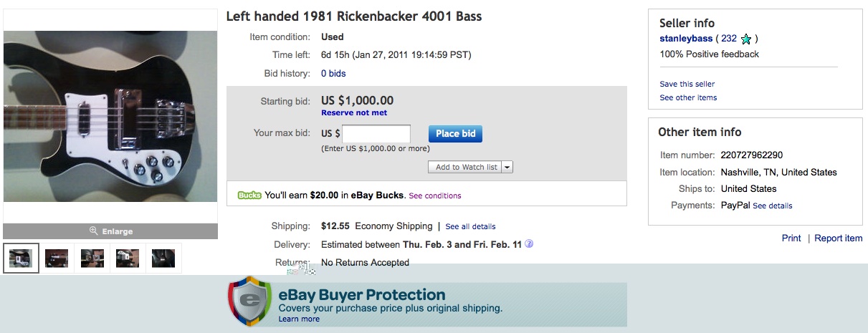Click the Report item link

click(x=839, y=238)
